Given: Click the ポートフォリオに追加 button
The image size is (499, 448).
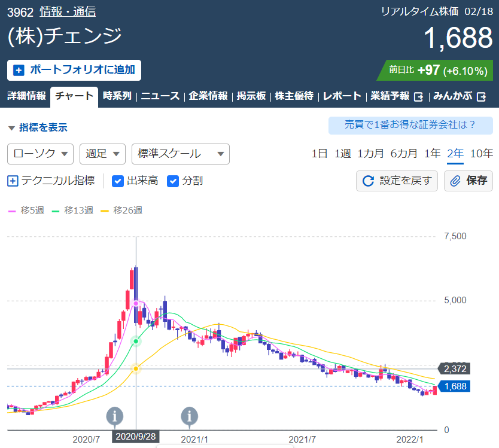Looking at the screenshot, I should pos(74,71).
